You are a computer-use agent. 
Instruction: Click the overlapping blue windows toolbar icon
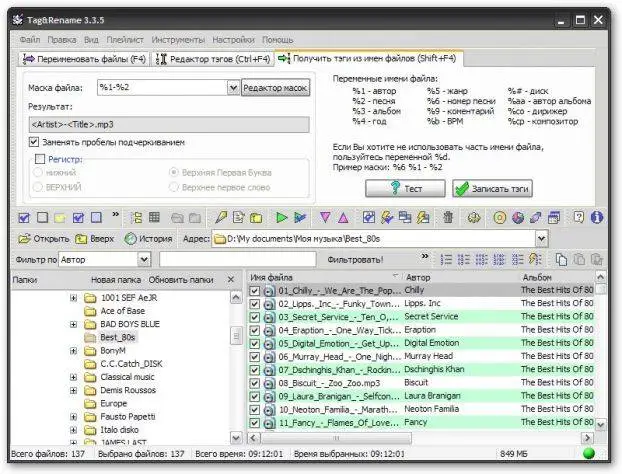(405, 217)
